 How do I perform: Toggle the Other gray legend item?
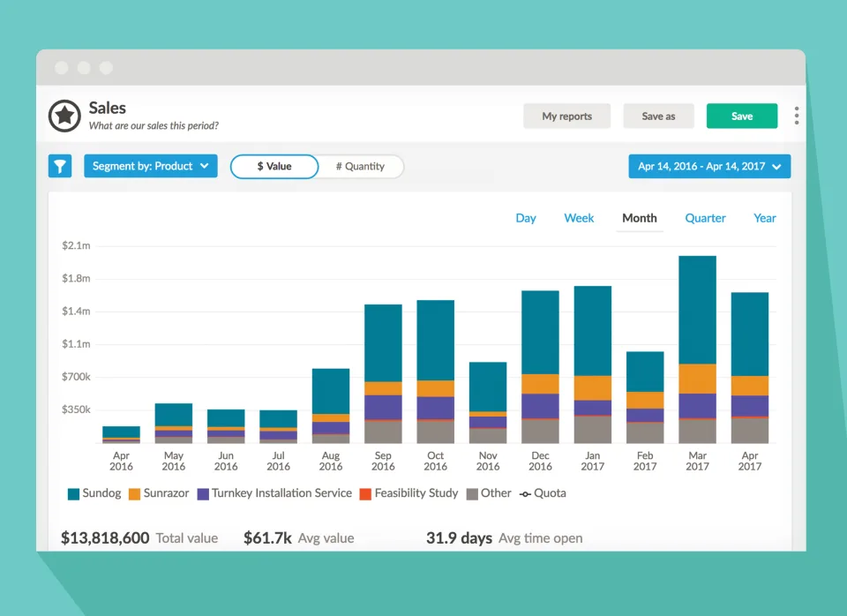(489, 493)
